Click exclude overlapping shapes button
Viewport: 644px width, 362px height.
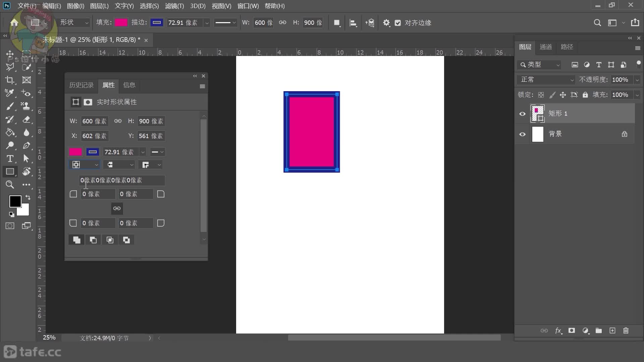[126, 240]
